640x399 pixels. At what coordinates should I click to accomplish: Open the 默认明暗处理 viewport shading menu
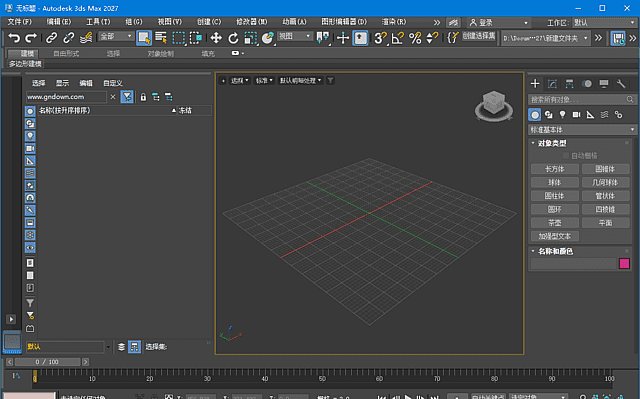point(300,80)
